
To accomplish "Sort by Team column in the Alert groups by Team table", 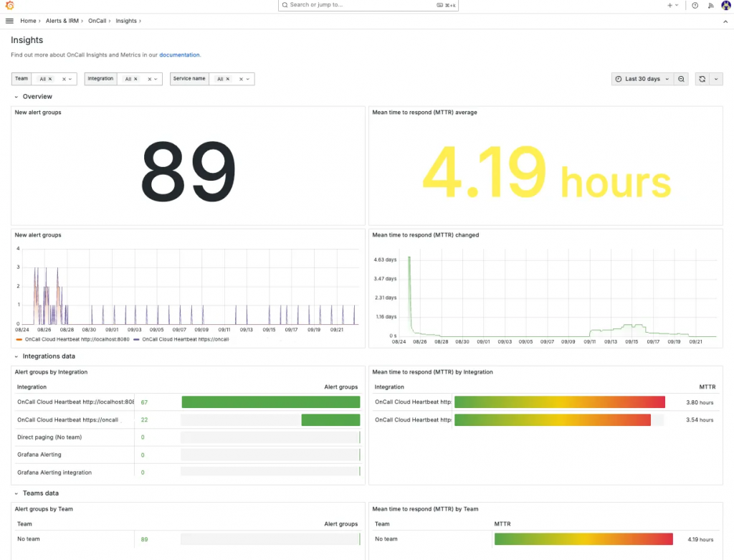I will pos(24,524).
